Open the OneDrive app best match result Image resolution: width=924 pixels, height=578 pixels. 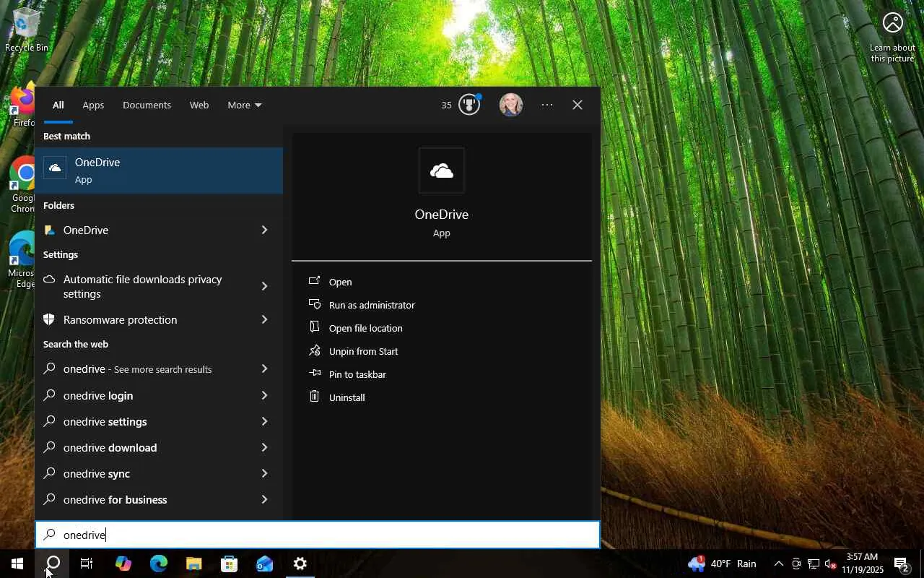(x=159, y=171)
